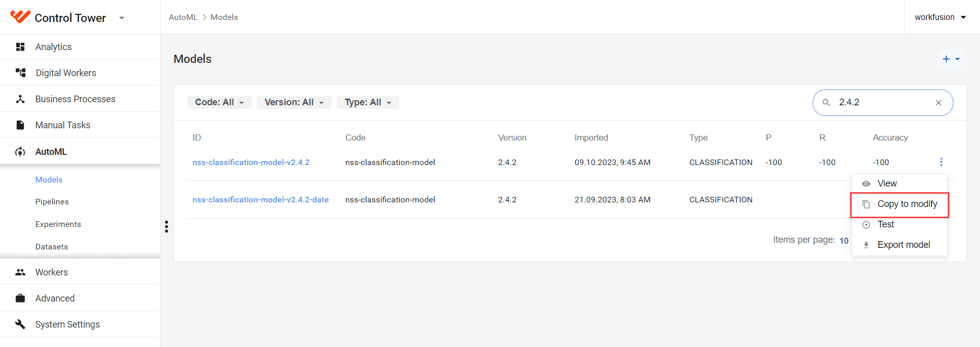Select Pipelines under AutoML
Viewport: 980px width, 347px height.
(52, 201)
